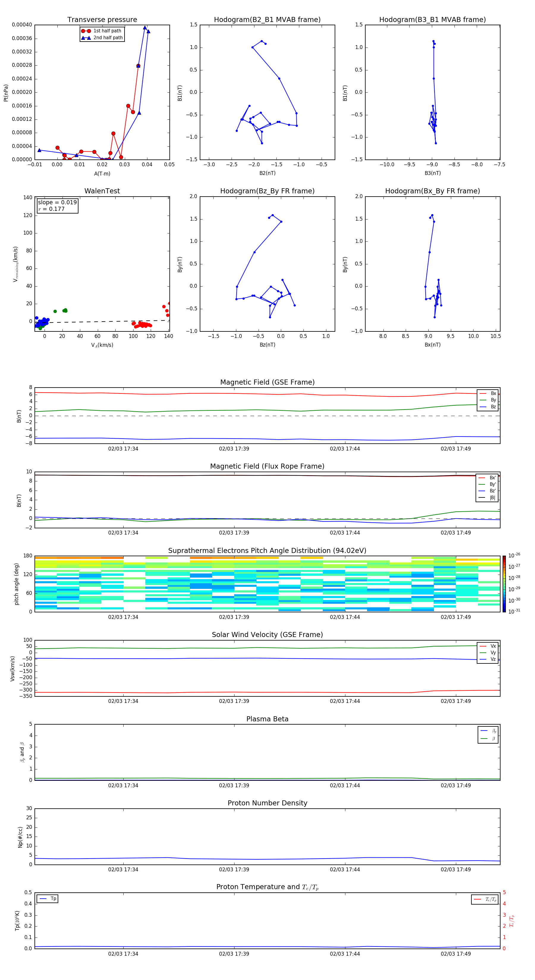Select the 'Vy' velocity legend entry
Image resolution: width=535 pixels, height=980 pixels.
488,652
